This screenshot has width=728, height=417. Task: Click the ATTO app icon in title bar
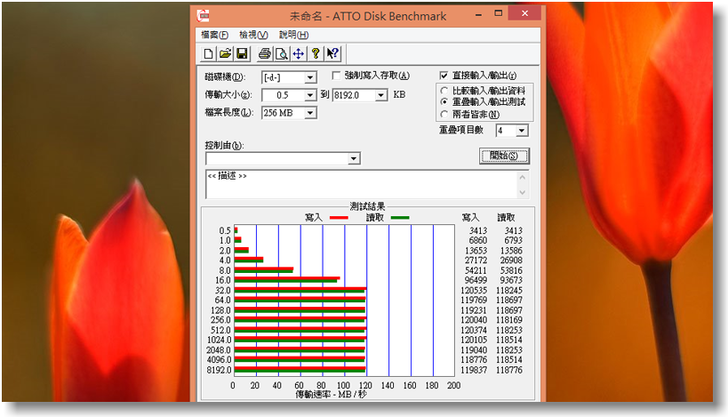tap(203, 16)
